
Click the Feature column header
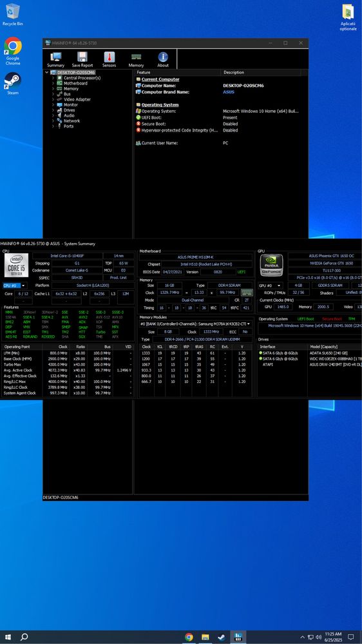tap(177, 72)
